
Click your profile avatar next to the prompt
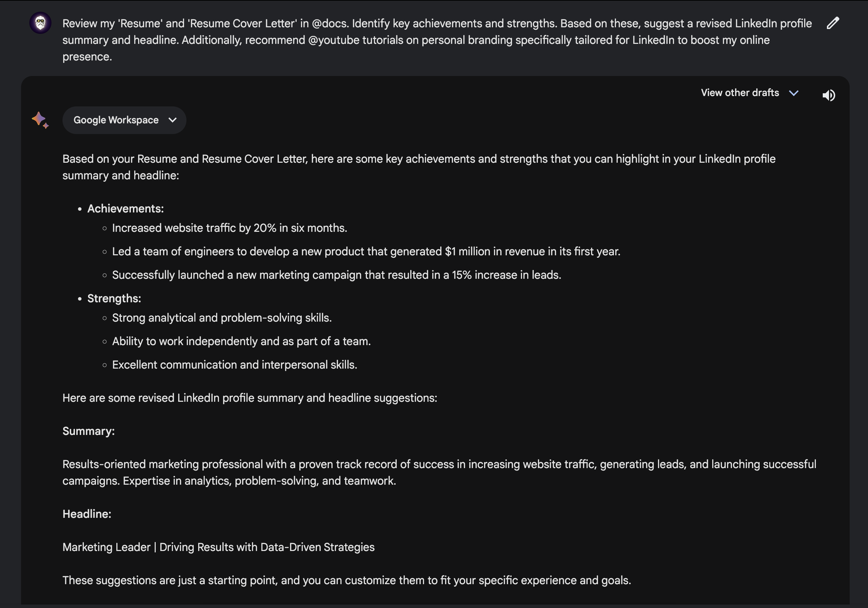click(40, 23)
